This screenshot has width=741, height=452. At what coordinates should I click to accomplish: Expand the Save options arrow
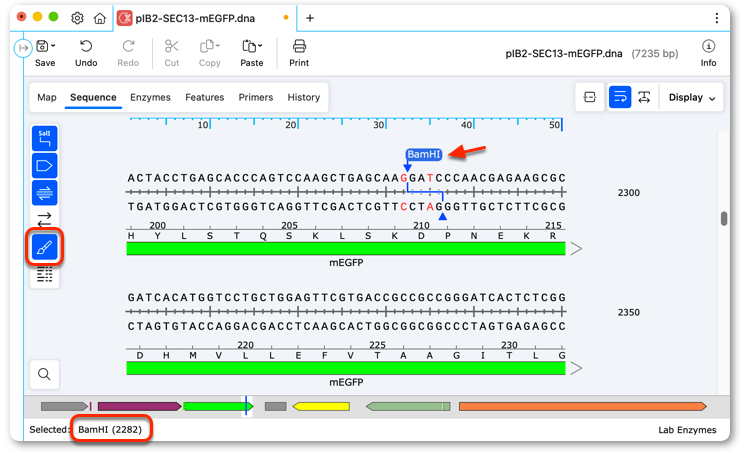53,46
